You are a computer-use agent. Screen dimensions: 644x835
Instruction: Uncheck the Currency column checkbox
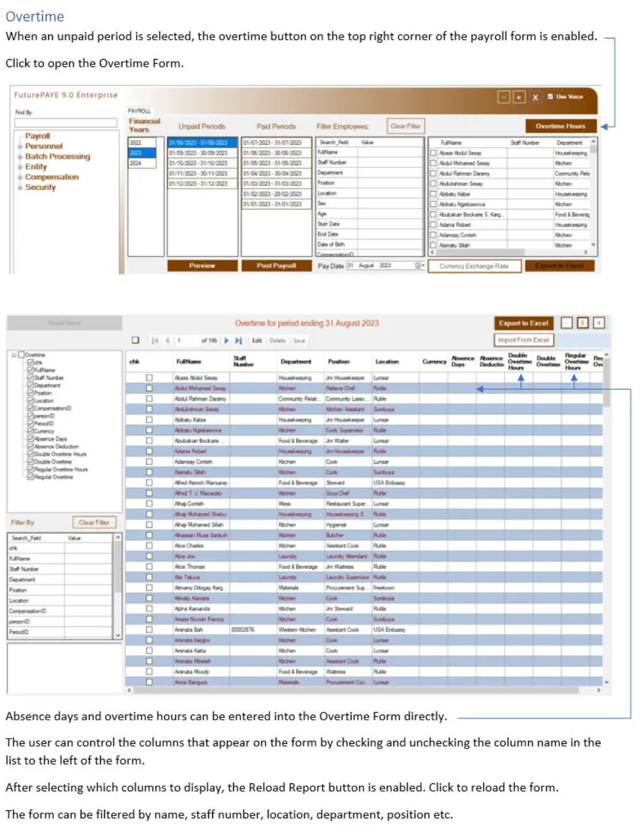click(x=31, y=431)
